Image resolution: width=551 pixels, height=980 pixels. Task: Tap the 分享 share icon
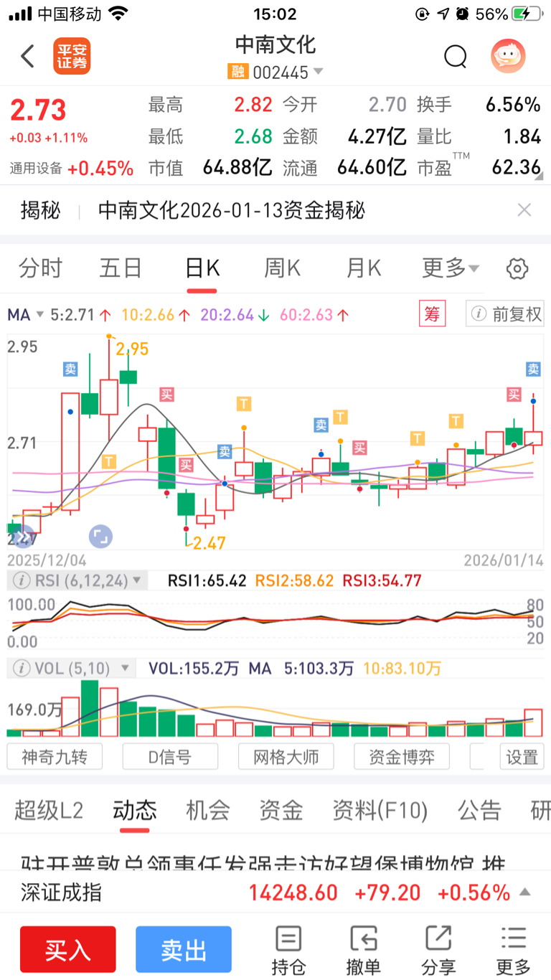(x=438, y=950)
